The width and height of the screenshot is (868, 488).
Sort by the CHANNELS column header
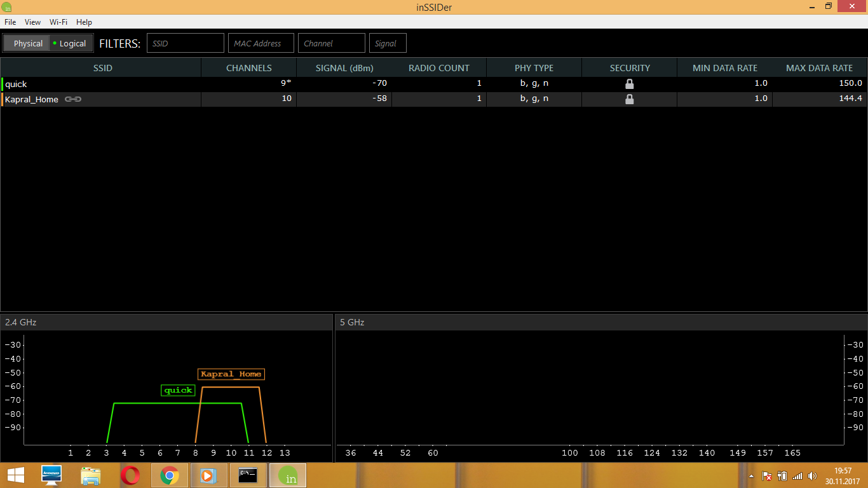[249, 68]
